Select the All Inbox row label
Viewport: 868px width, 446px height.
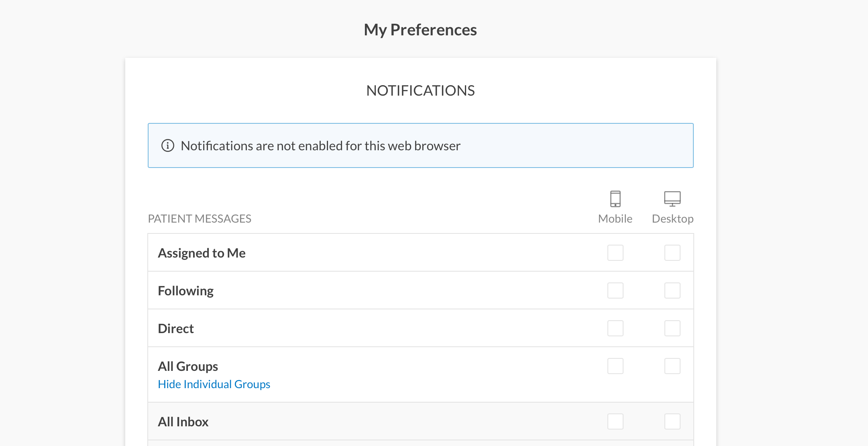tap(183, 422)
